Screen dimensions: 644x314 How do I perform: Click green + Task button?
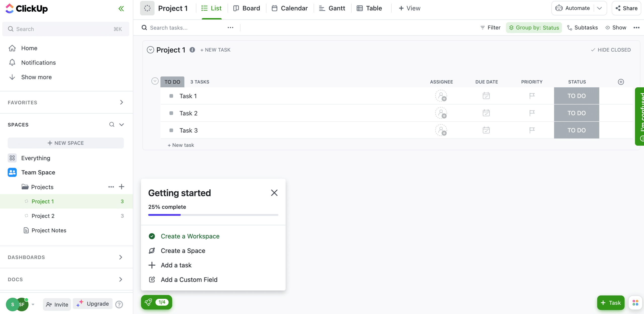tap(611, 302)
